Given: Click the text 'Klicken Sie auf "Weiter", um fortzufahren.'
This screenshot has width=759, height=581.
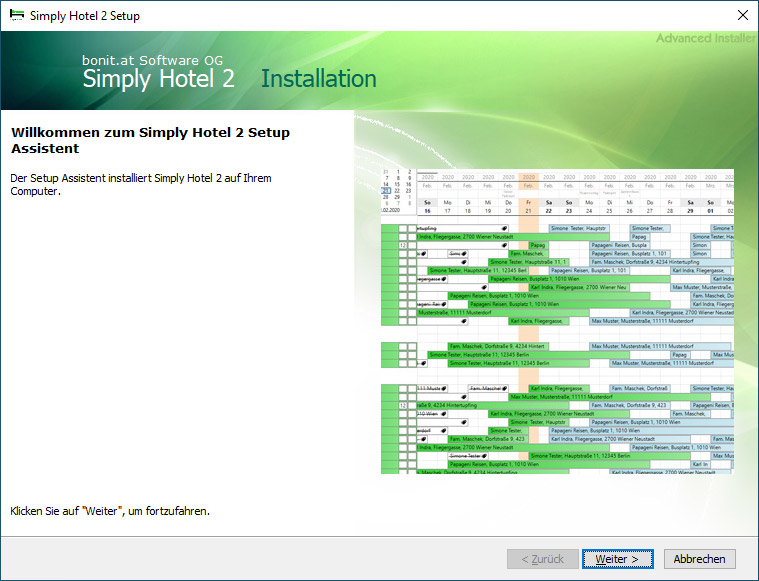Looking at the screenshot, I should pyautogui.click(x=110, y=511).
